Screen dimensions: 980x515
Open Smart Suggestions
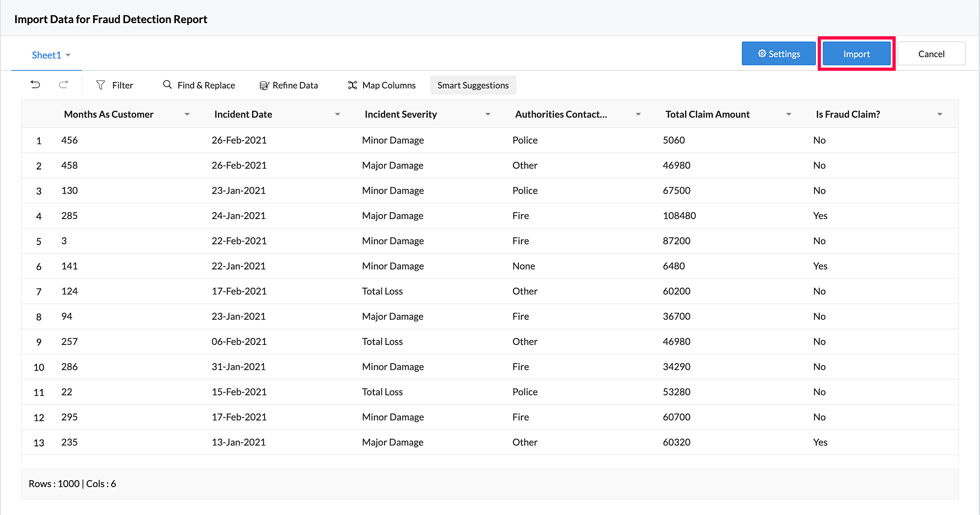[473, 85]
